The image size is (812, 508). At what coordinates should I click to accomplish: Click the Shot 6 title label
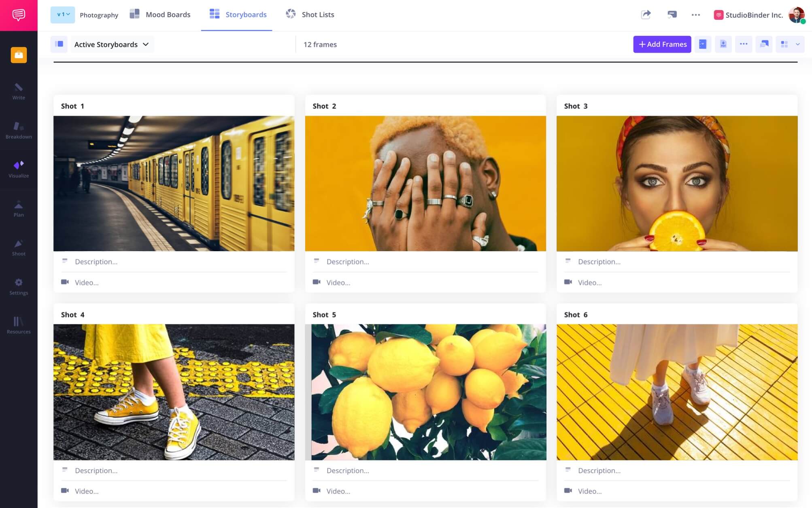(x=576, y=315)
